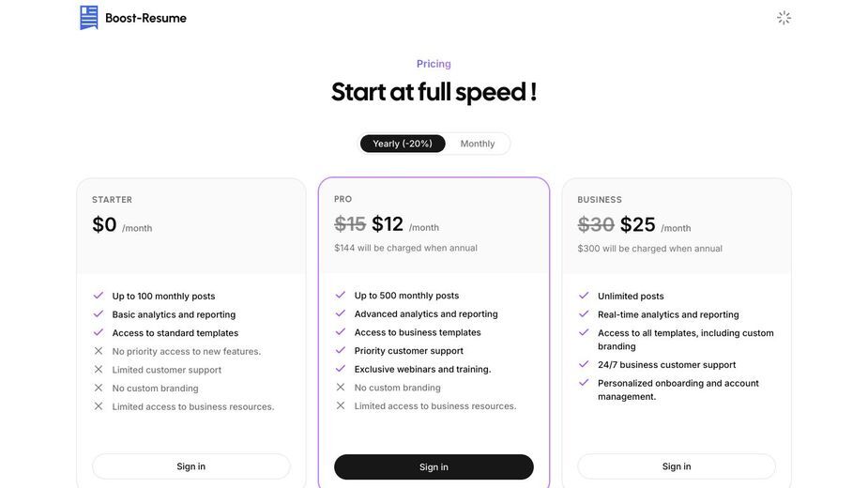Click X icon beside No priority access to new features
This screenshot has height=488, width=868.
(x=98, y=351)
